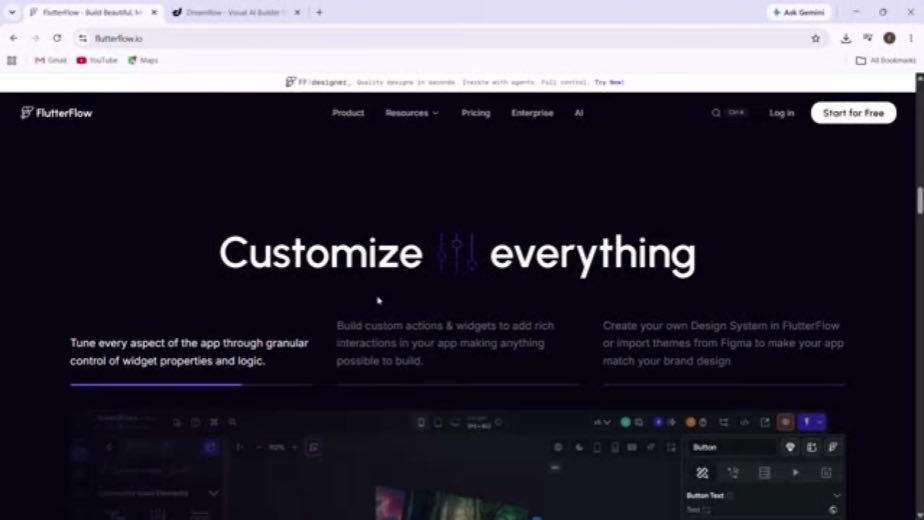924x520 pixels.
Task: Open the Chrome three-dot menu
Action: point(911,38)
